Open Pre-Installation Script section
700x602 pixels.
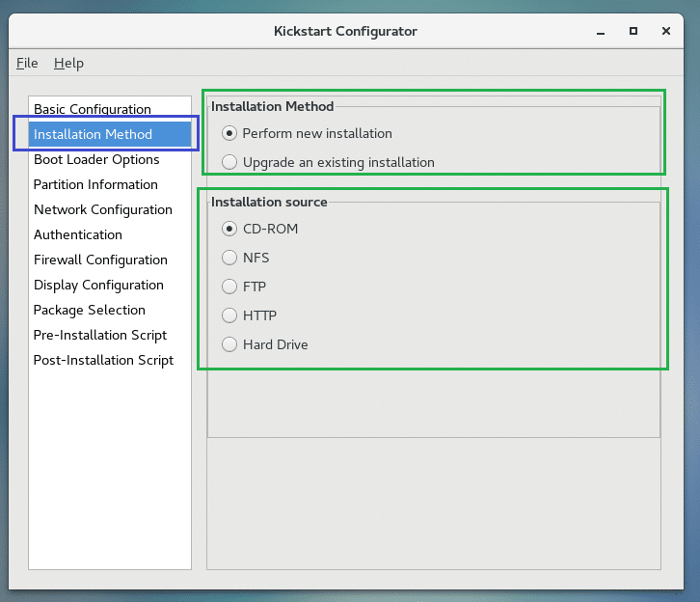pyautogui.click(x=100, y=335)
